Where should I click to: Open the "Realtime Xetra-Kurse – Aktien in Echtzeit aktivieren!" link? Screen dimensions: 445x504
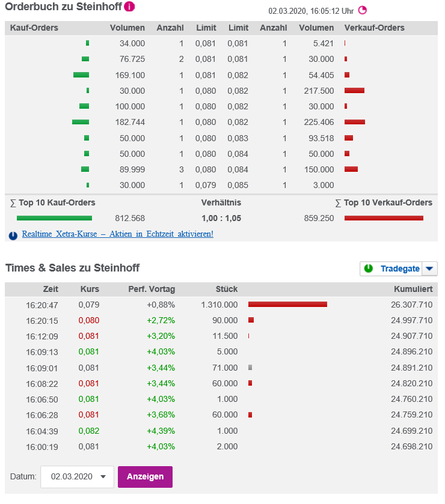pyautogui.click(x=117, y=234)
